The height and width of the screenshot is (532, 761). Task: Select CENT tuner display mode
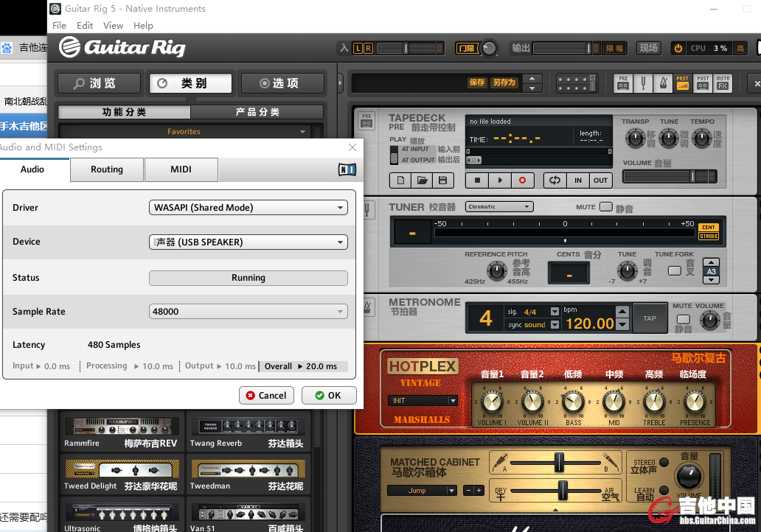(x=709, y=227)
